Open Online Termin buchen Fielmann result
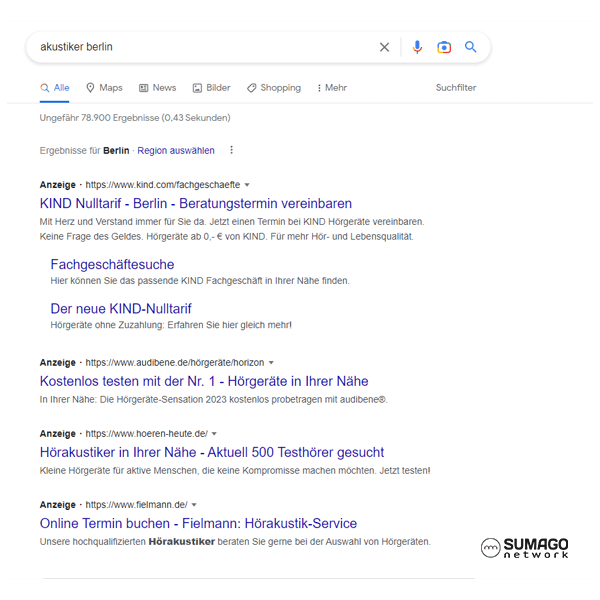Screen dimensions: 600x600 click(198, 523)
